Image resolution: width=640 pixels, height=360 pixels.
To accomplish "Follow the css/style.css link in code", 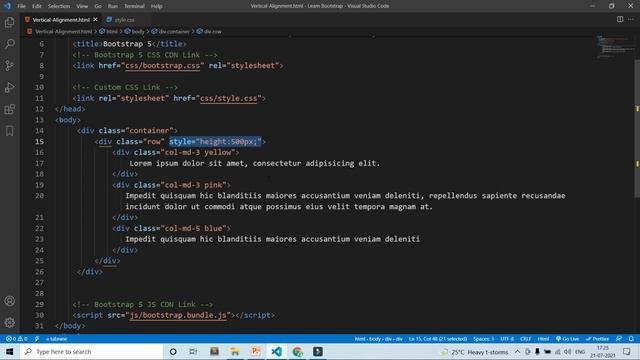I will click(229, 98).
